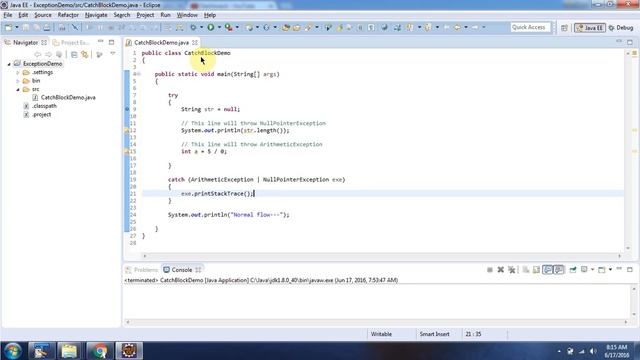Switch to Debug perspective
Image resolution: width=640 pixels, height=360 pixels.
621,28
